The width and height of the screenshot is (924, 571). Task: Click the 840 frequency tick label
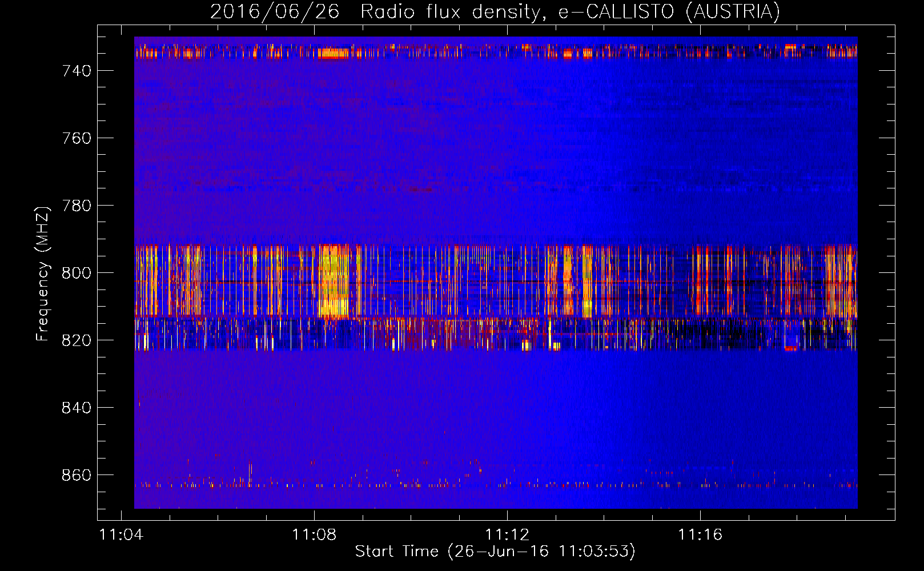point(77,408)
